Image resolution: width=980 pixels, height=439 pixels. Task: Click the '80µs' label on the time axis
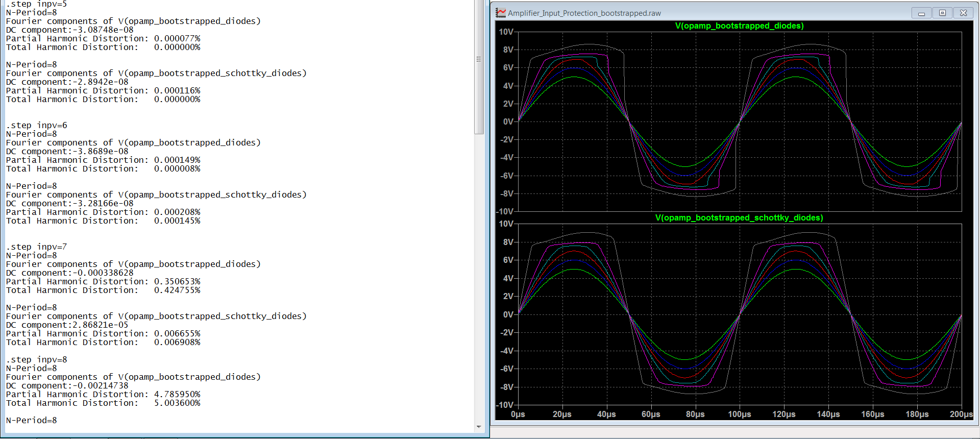695,414
